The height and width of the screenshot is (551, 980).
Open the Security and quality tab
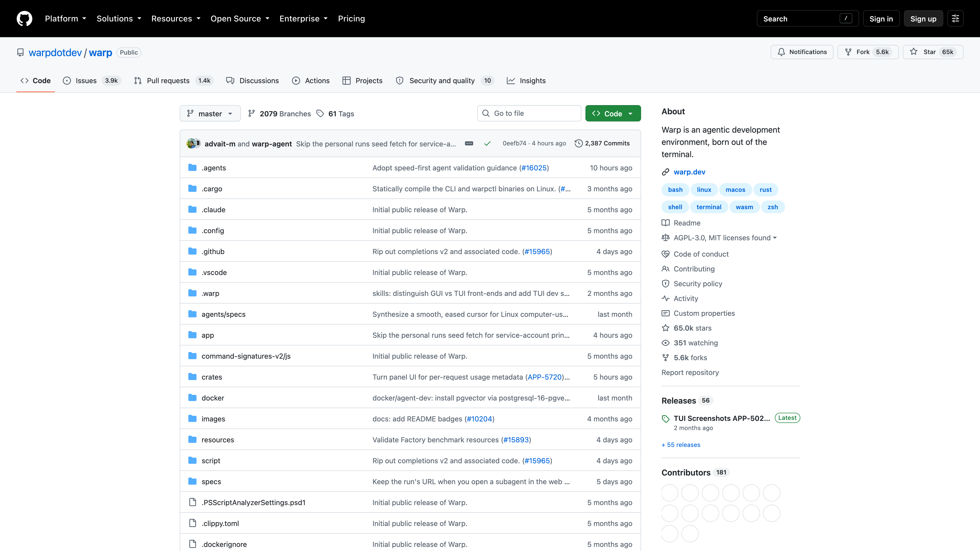[445, 81]
